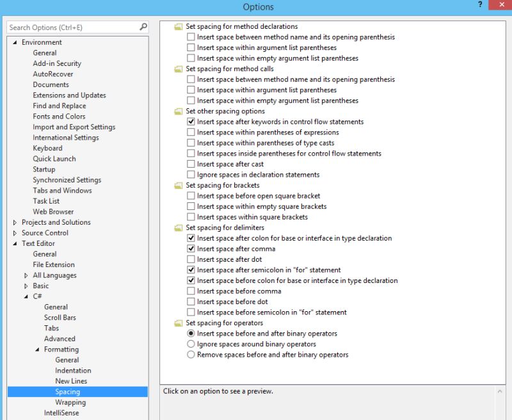Image resolution: width=512 pixels, height=420 pixels.
Task: Open the Fonts and Colors settings page
Action: tap(58, 116)
